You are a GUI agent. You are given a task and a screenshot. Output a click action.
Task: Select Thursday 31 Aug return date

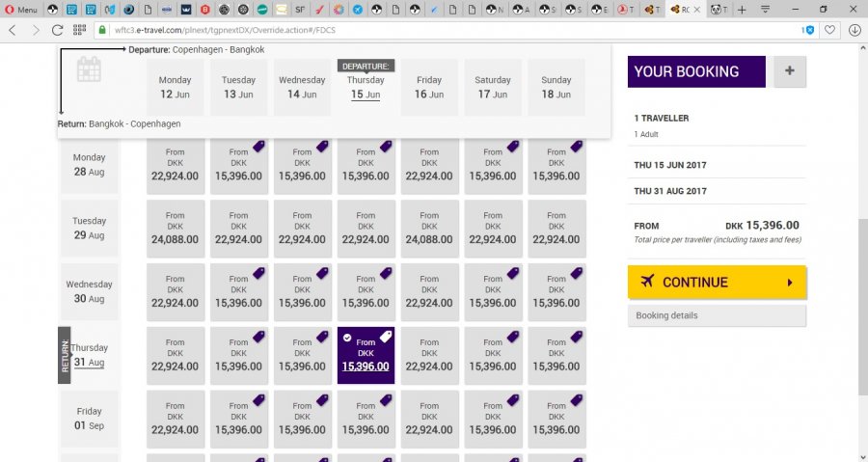pyautogui.click(x=89, y=355)
